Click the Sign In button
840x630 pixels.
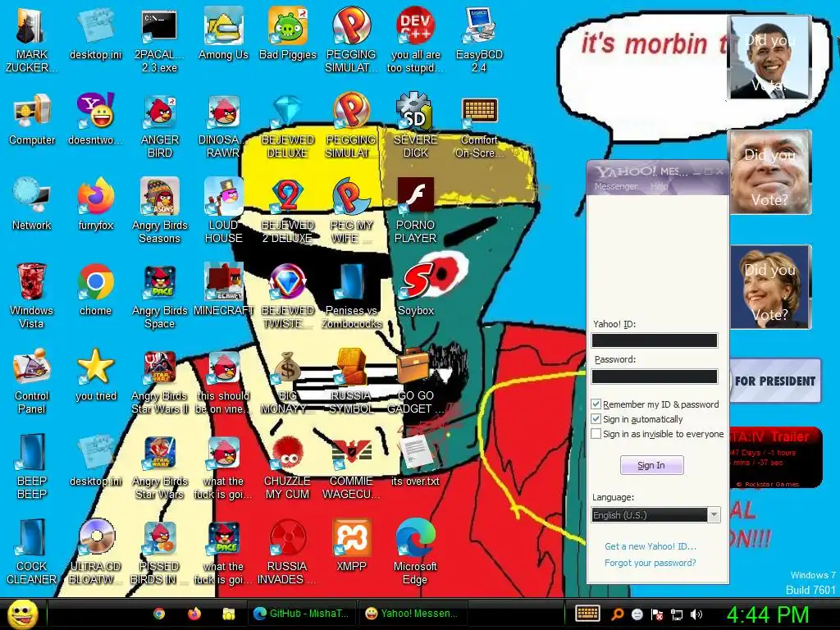pos(651,465)
